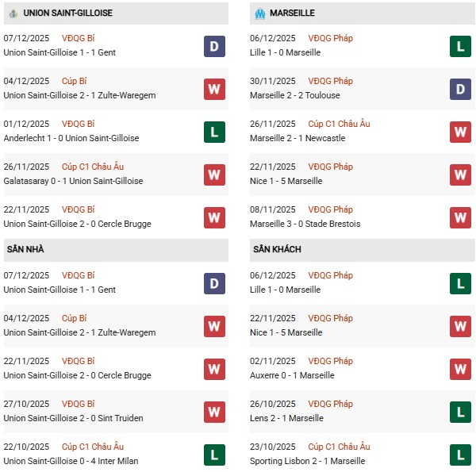Click the Marseille club logo icon
The height and width of the screenshot is (472, 476).
pos(260,13)
